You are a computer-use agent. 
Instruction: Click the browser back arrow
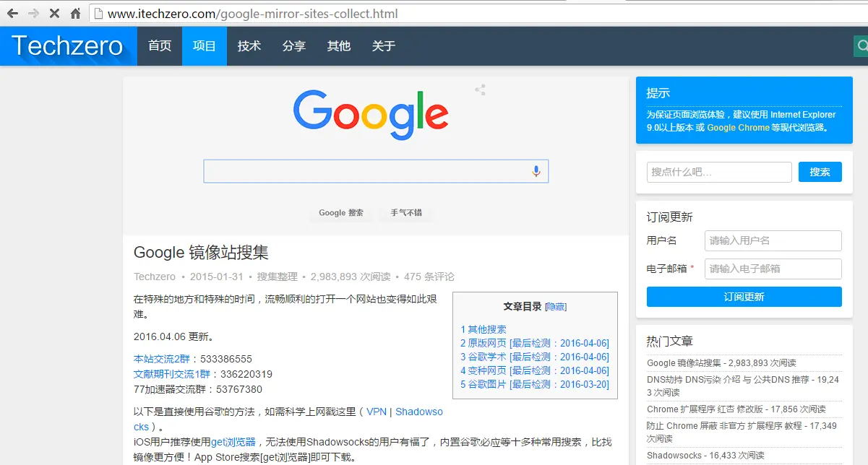pos(12,14)
